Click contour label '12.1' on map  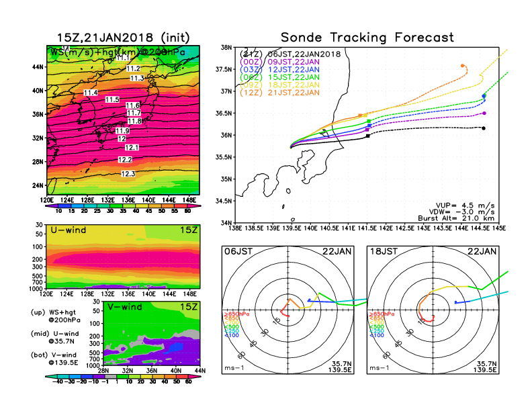[132, 148]
